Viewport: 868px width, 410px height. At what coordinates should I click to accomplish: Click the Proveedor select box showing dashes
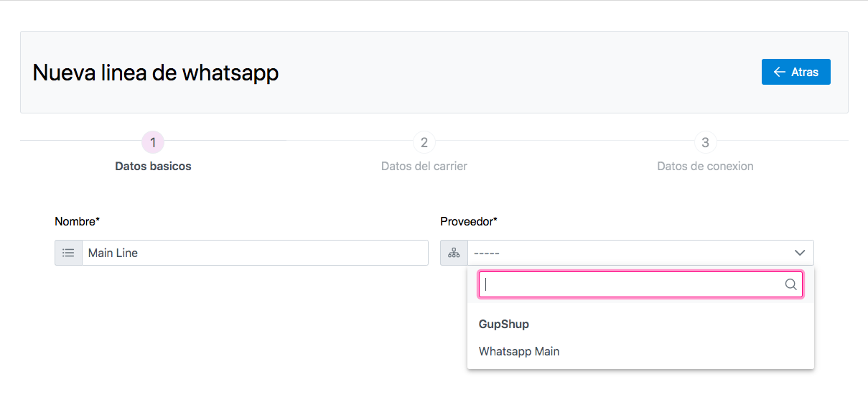click(x=625, y=253)
